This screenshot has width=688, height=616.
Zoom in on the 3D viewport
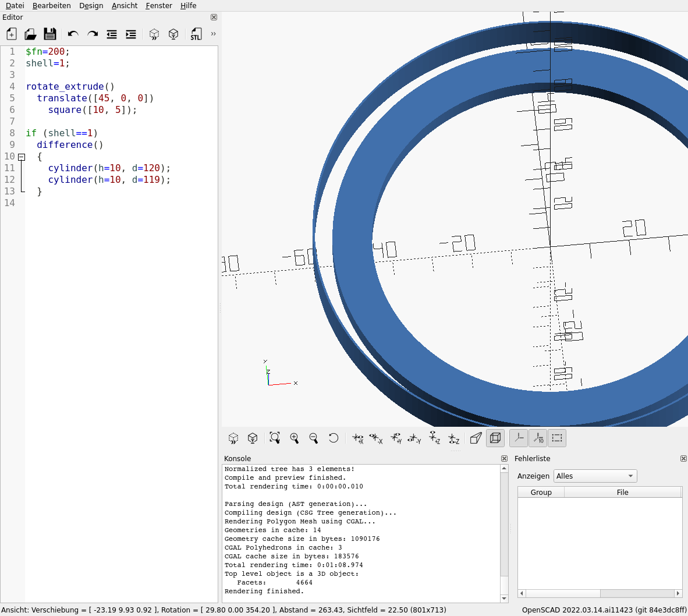pos(295,438)
